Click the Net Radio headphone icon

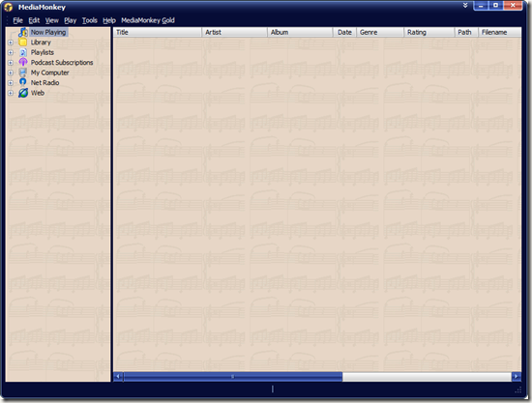(23, 82)
